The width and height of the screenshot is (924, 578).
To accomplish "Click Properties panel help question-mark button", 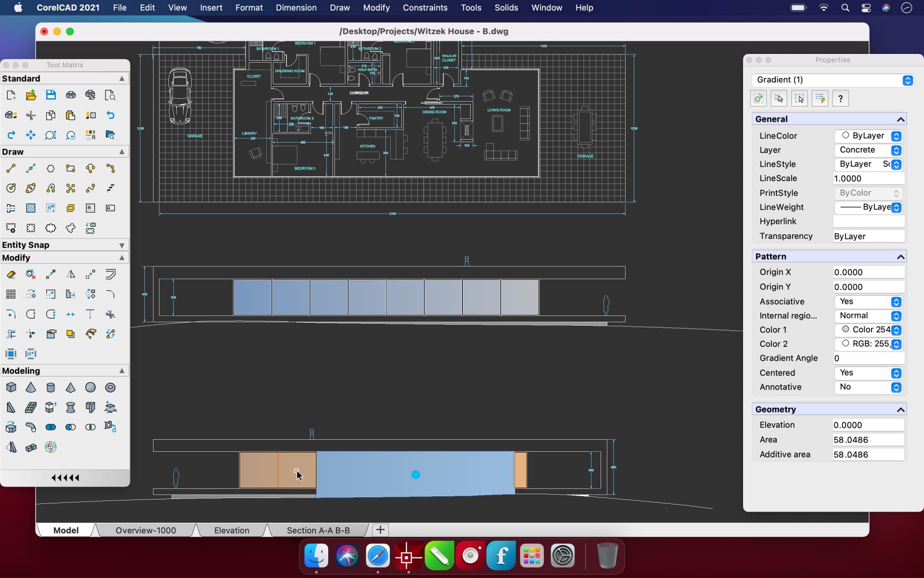I will point(840,99).
